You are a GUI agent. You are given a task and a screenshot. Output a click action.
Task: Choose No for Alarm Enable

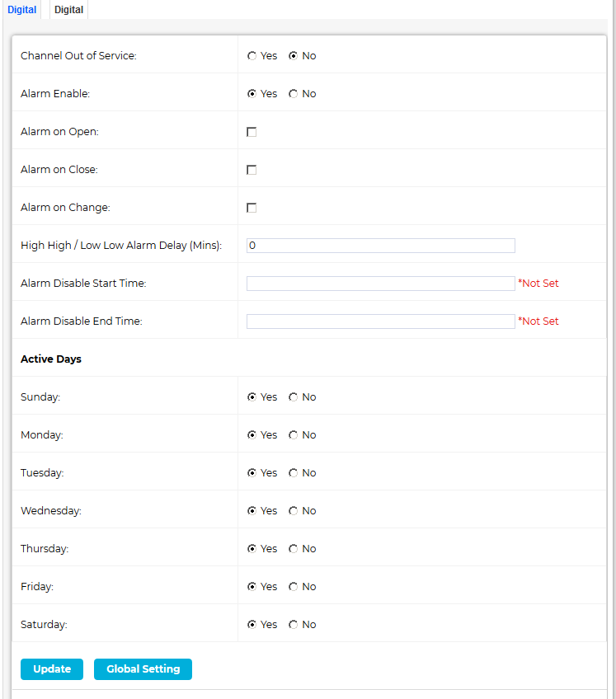pyautogui.click(x=293, y=94)
